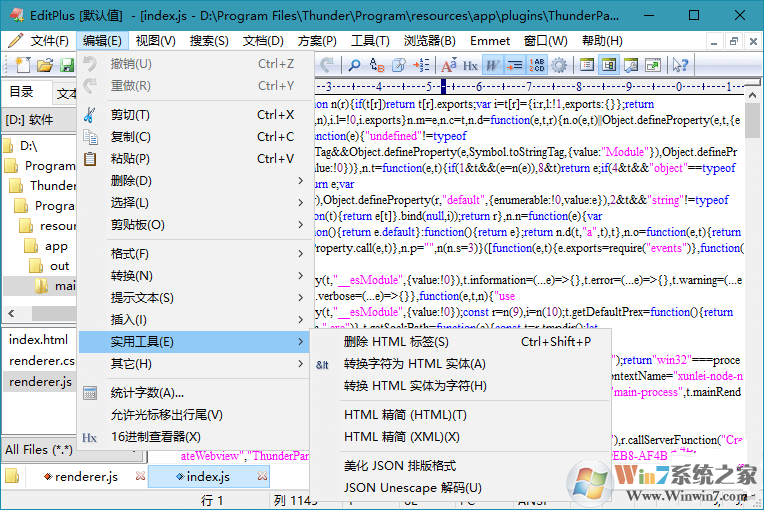
Task: Choose HTML 精简 (HTML)(T)
Action: (x=460, y=415)
